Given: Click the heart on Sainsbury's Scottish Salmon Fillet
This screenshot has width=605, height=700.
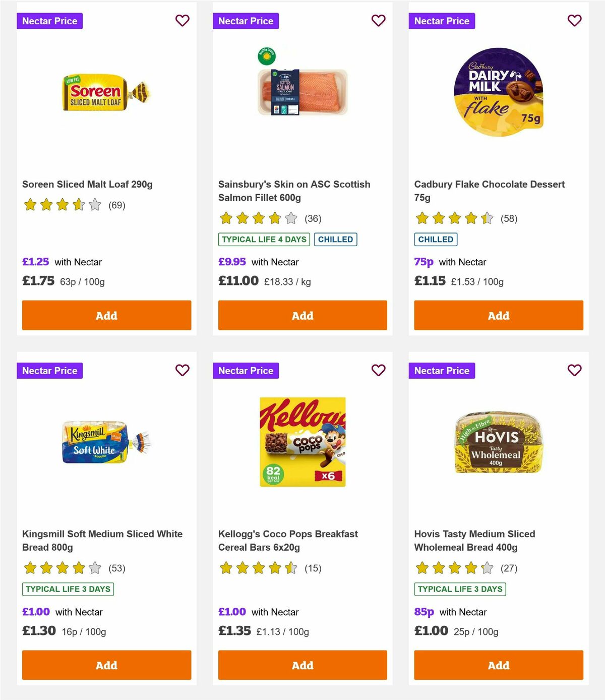Looking at the screenshot, I should (x=378, y=21).
